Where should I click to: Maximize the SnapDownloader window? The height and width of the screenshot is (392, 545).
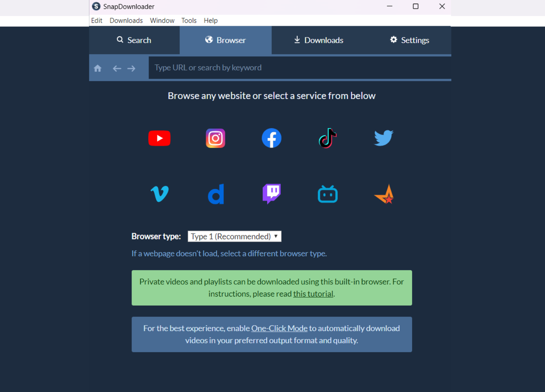[x=416, y=6]
